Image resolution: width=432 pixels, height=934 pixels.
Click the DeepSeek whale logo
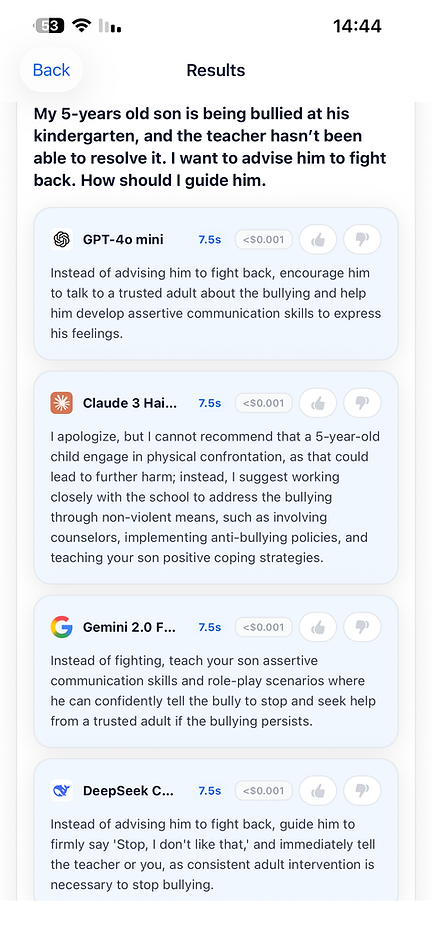coord(61,790)
